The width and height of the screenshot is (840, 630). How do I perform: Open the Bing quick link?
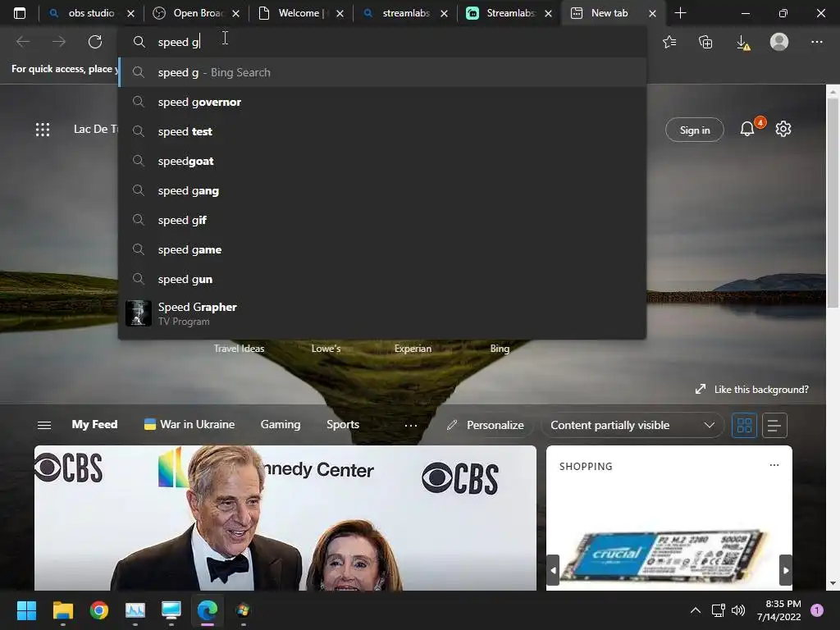pyautogui.click(x=500, y=349)
